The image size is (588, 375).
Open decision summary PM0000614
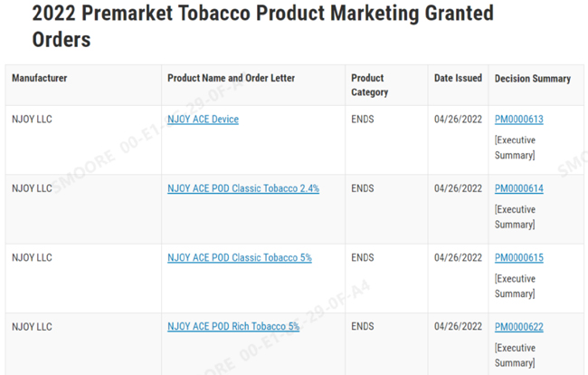[518, 188]
